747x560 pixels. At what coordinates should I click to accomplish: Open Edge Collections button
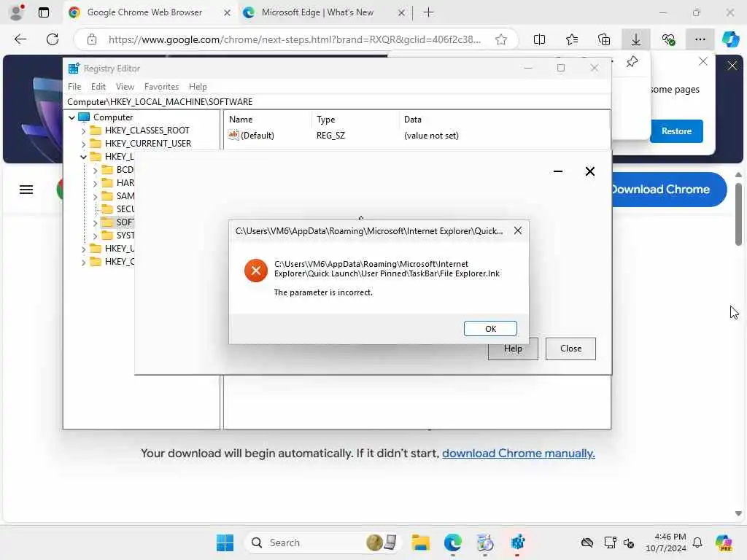(x=603, y=39)
